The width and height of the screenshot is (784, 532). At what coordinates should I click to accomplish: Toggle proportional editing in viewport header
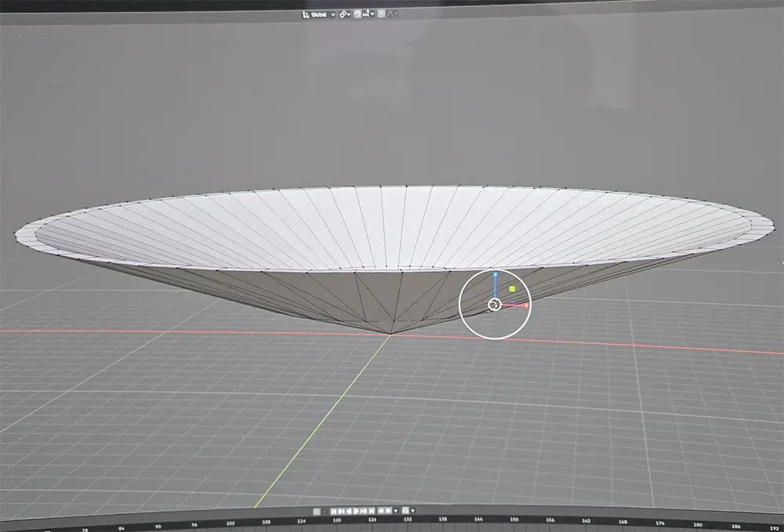point(382,14)
